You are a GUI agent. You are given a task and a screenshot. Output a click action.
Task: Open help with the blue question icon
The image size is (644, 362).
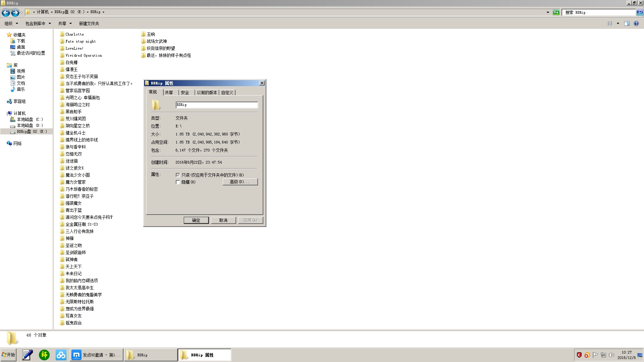tap(636, 23)
